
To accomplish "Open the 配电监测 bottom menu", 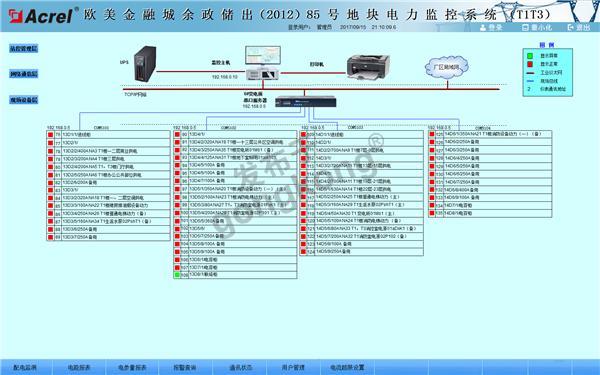I will coord(25,367).
